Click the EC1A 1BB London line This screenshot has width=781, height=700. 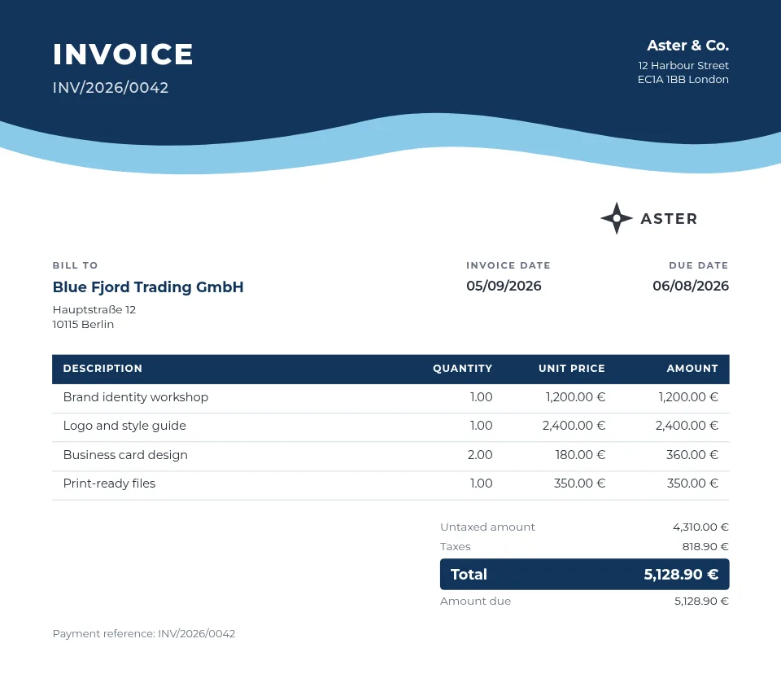[683, 79]
